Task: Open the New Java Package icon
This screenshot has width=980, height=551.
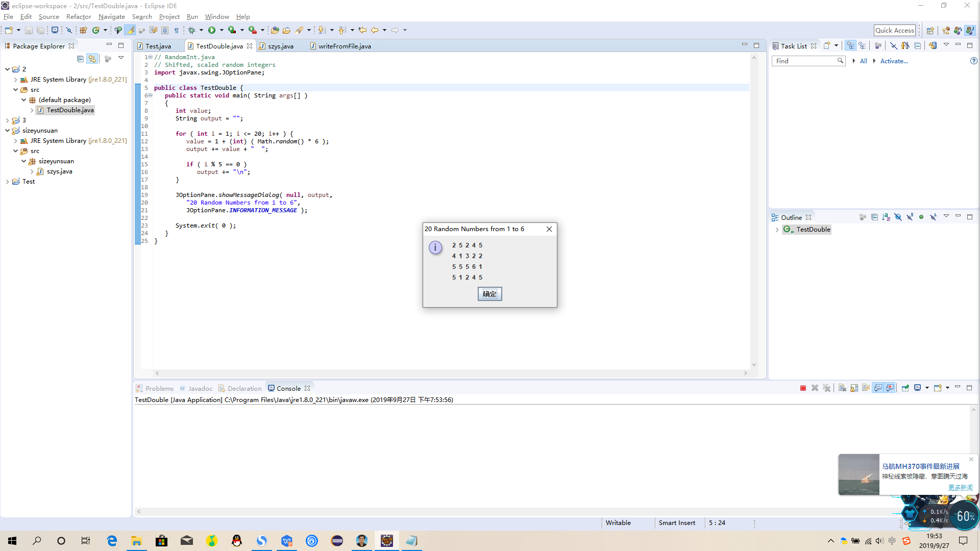Action: pos(83,30)
